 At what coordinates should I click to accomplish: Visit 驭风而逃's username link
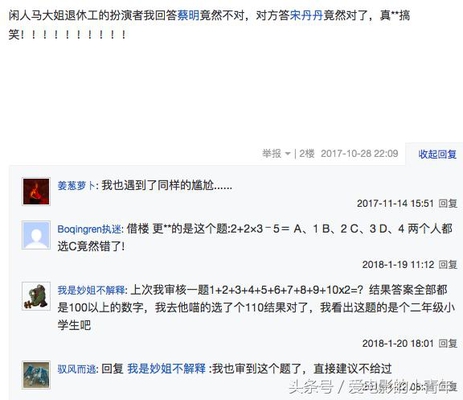point(77,369)
